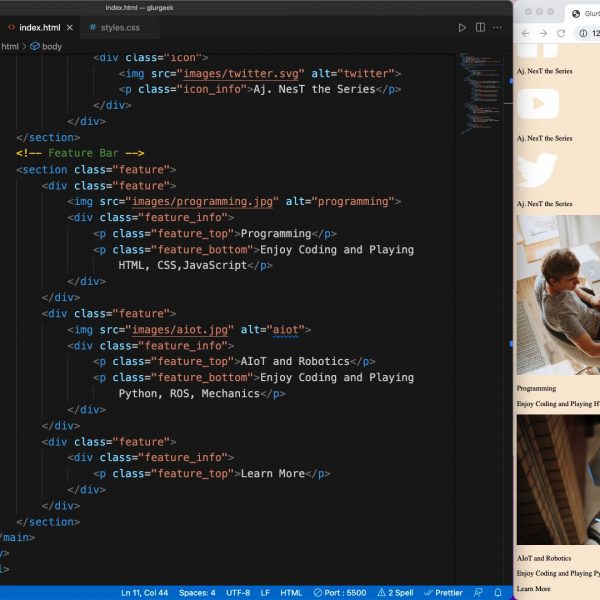Click the feedback icon in status bar
The image size is (600, 600).
click(x=478, y=593)
